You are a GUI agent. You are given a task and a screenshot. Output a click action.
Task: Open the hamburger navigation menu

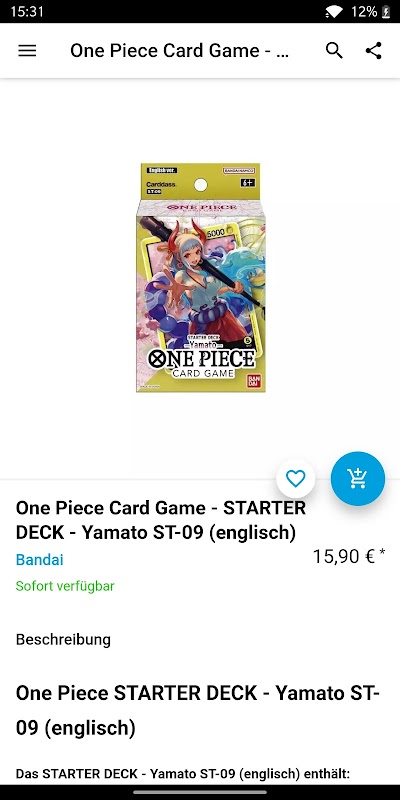point(27,51)
